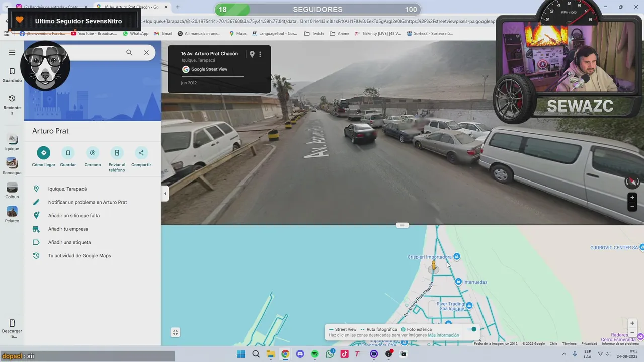Click the search magnifier icon in Maps
The image size is (644, 362).
(x=129, y=52)
